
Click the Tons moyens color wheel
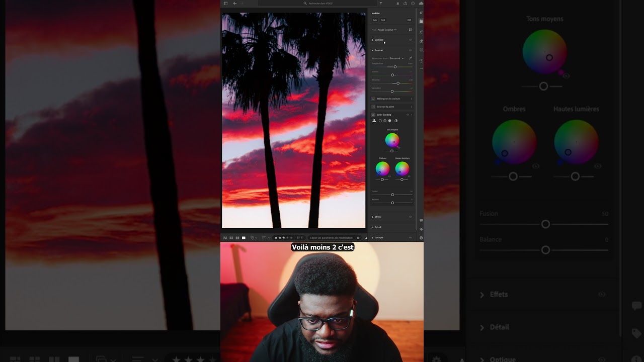pos(392,140)
